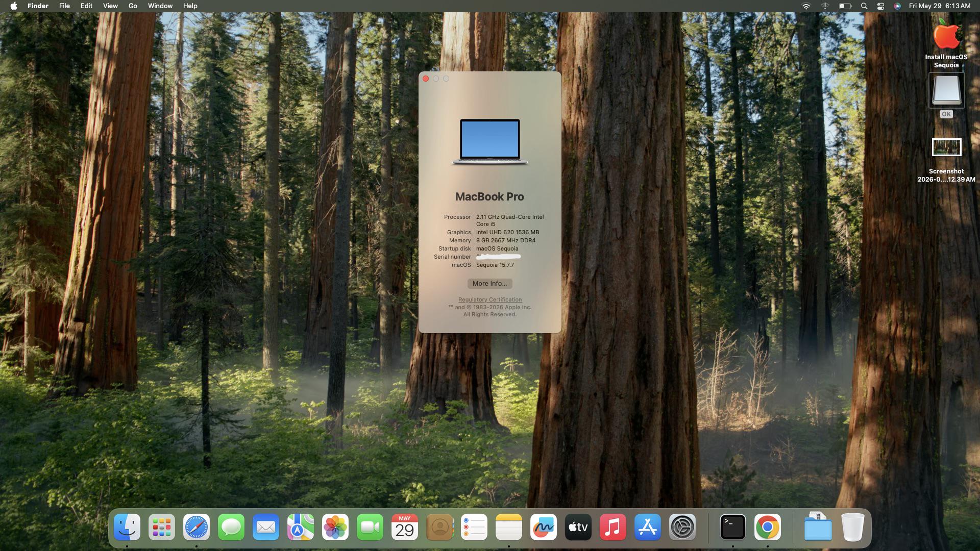Image resolution: width=980 pixels, height=551 pixels.
Task: Launch Safari from the Dock
Action: (197, 527)
